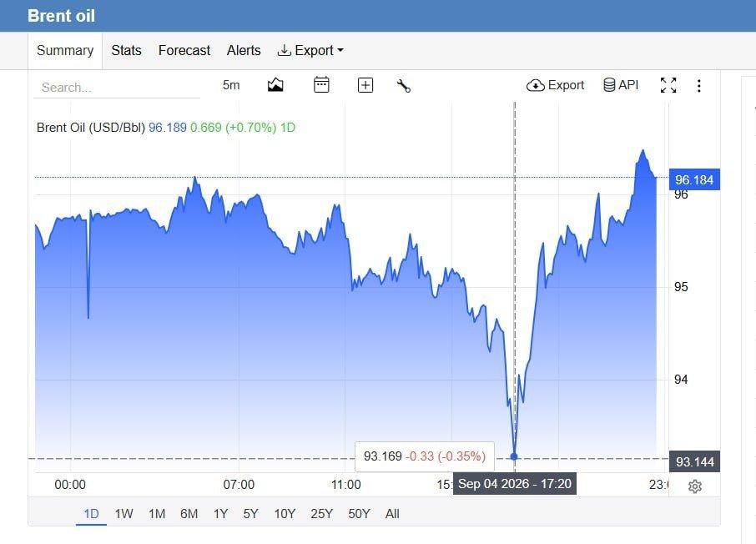Open the three-dot more options menu
The image size is (756, 544).
[x=699, y=86]
